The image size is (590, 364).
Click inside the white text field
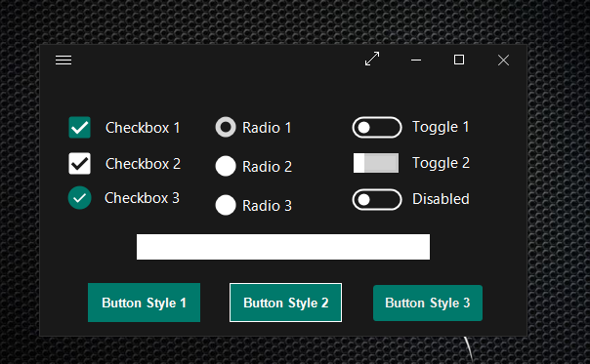(283, 247)
